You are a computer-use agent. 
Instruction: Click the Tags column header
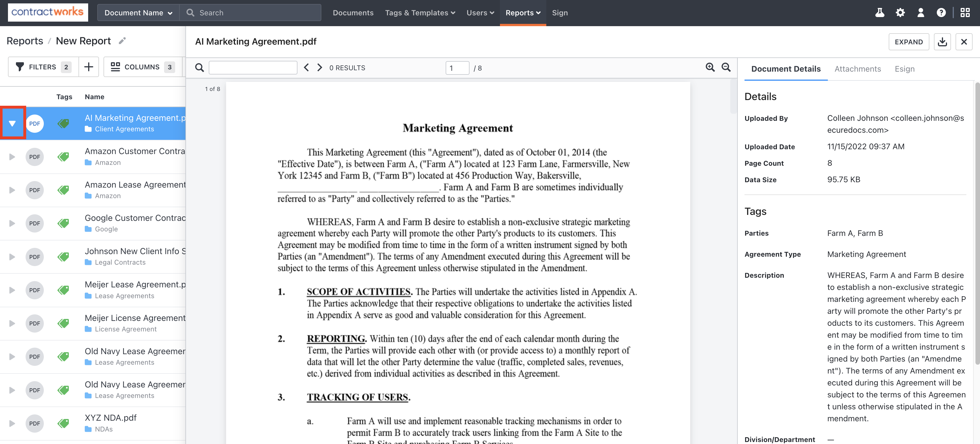pyautogui.click(x=64, y=97)
